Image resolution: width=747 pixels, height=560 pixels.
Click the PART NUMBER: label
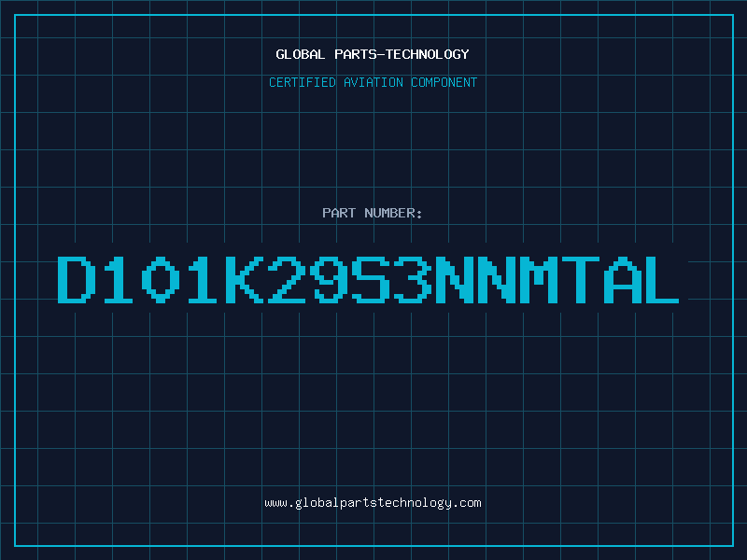[x=373, y=213]
